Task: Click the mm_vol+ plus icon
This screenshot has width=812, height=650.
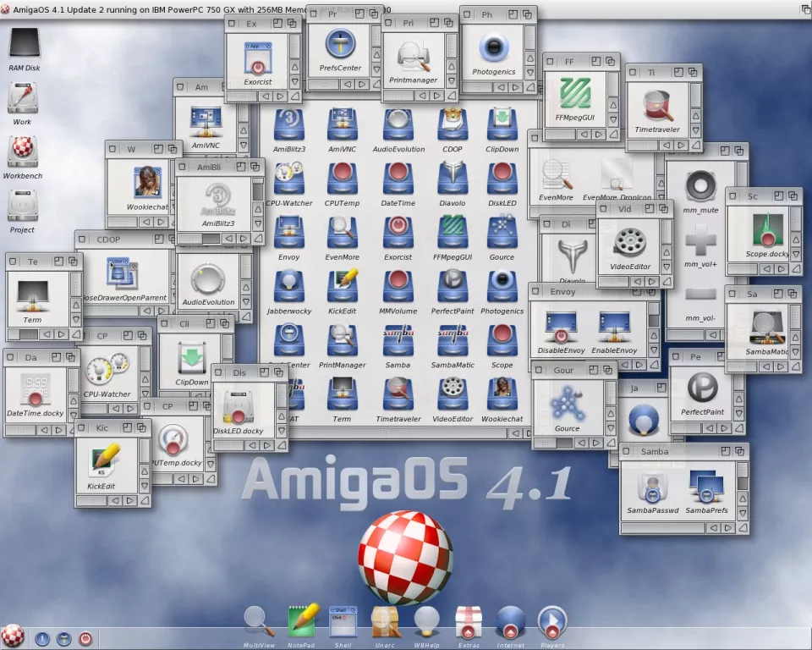Action: tap(700, 240)
